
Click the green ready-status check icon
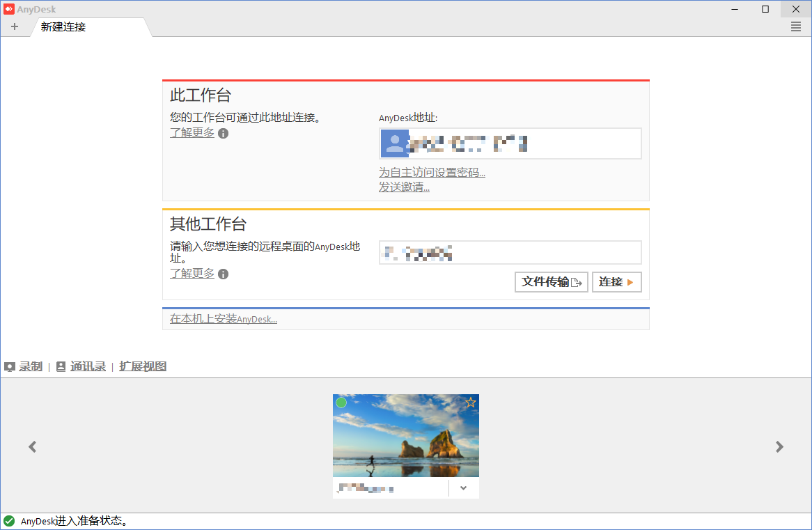point(9,521)
